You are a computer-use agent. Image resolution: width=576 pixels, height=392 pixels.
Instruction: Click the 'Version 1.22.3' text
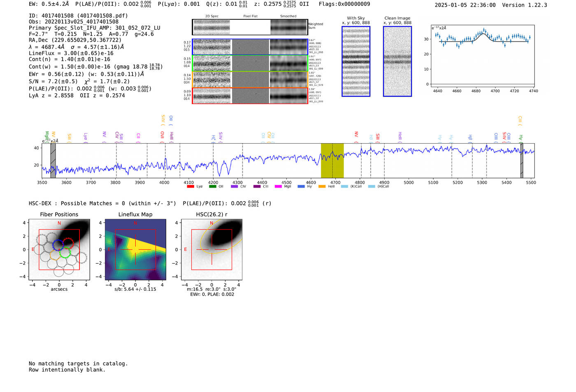point(525,5)
